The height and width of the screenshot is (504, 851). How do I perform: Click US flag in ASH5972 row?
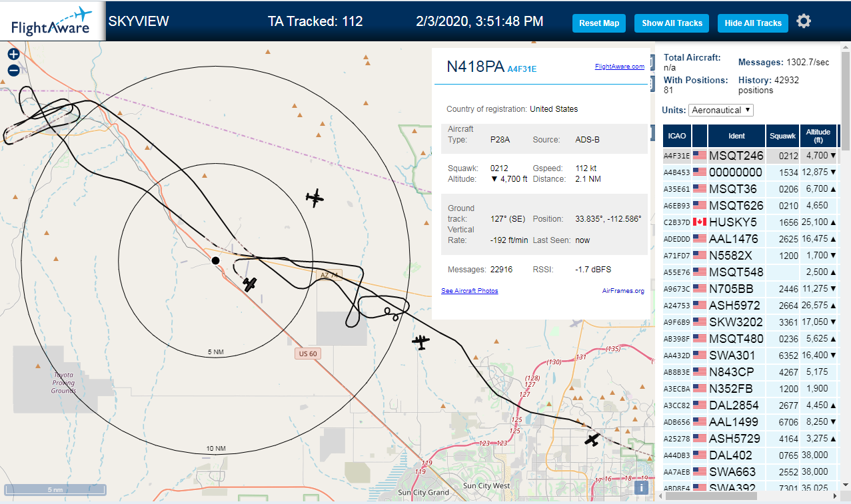tap(700, 306)
